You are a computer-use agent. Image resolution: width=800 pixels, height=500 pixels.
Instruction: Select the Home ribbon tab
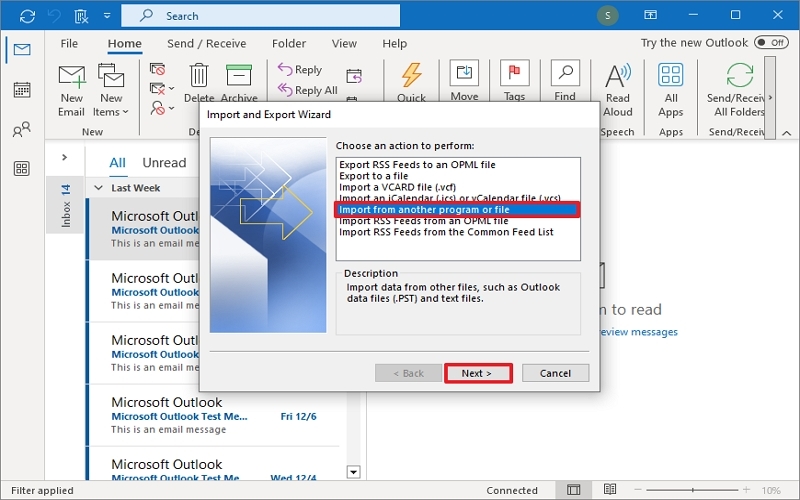click(124, 43)
